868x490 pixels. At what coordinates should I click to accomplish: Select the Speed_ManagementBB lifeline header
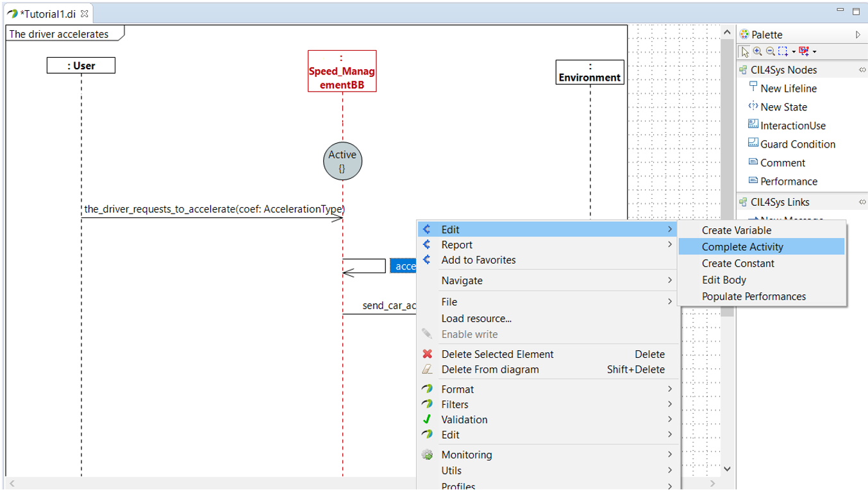click(x=342, y=71)
